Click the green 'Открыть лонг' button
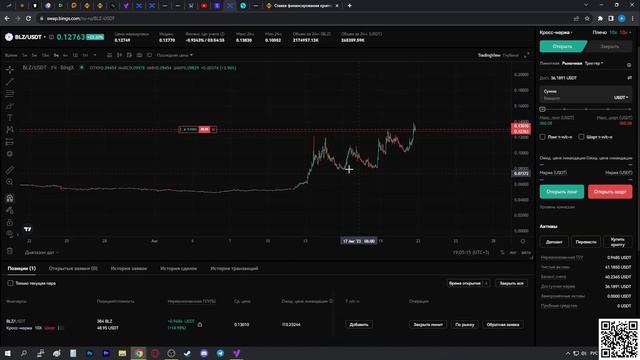 (562, 192)
